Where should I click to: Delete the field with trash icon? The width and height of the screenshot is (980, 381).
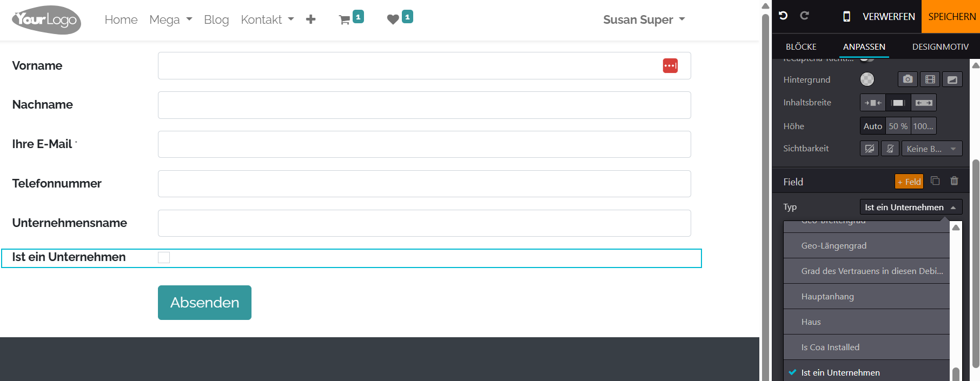tap(954, 181)
